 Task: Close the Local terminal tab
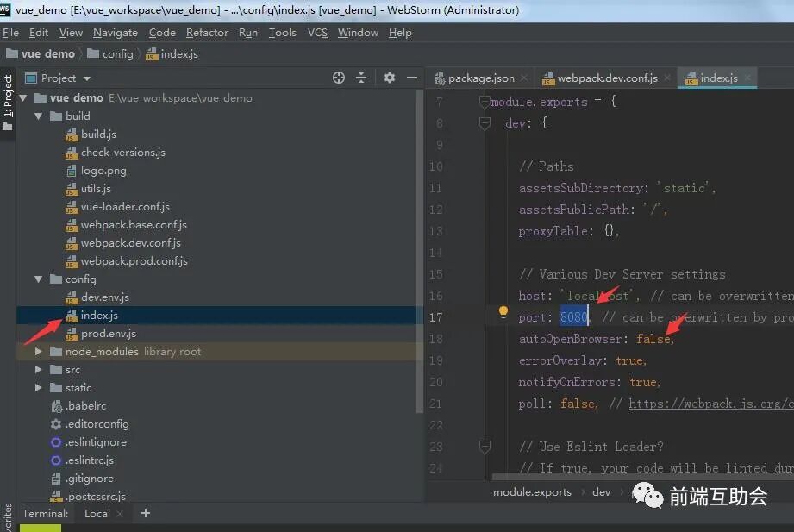pos(120,514)
